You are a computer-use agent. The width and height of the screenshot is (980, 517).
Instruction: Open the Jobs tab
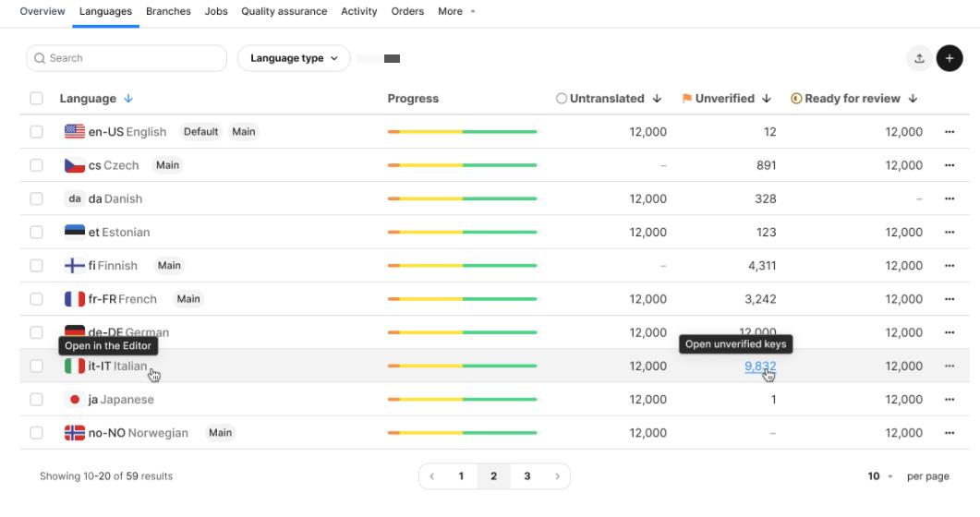(216, 11)
